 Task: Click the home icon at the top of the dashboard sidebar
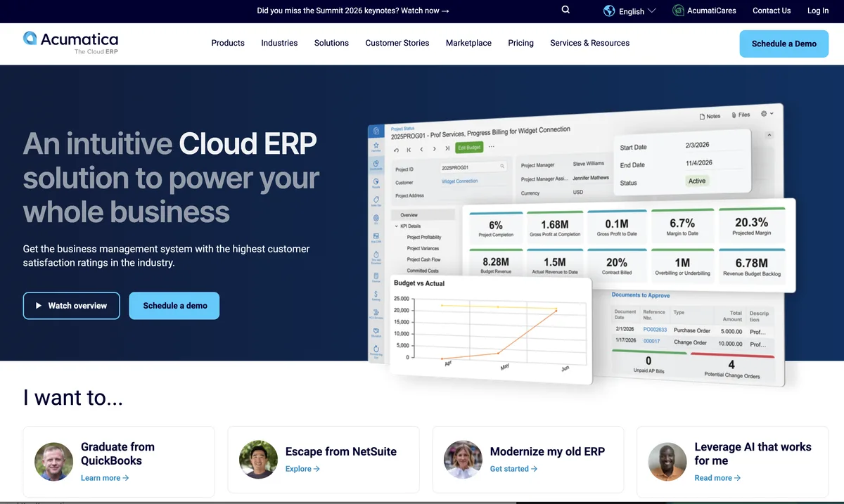tap(376, 131)
